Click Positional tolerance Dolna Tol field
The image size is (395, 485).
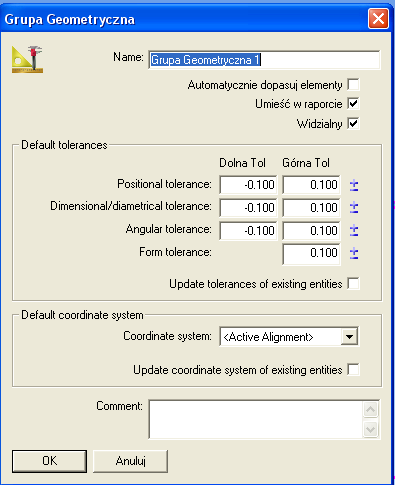248,185
